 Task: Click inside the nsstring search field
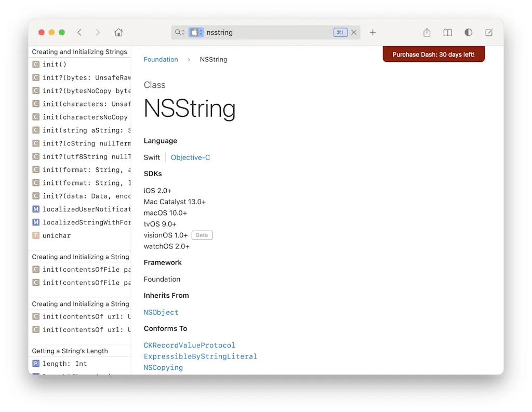pos(234,32)
